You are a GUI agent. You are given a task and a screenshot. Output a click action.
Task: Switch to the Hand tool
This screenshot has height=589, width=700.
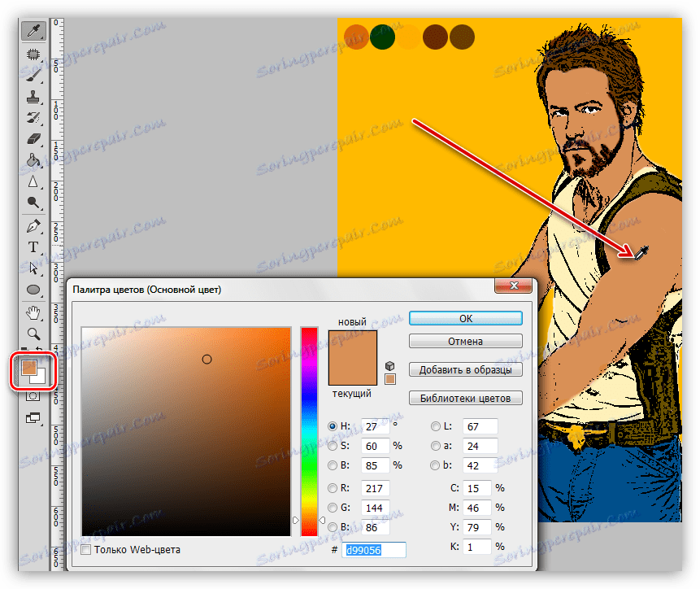tap(34, 312)
